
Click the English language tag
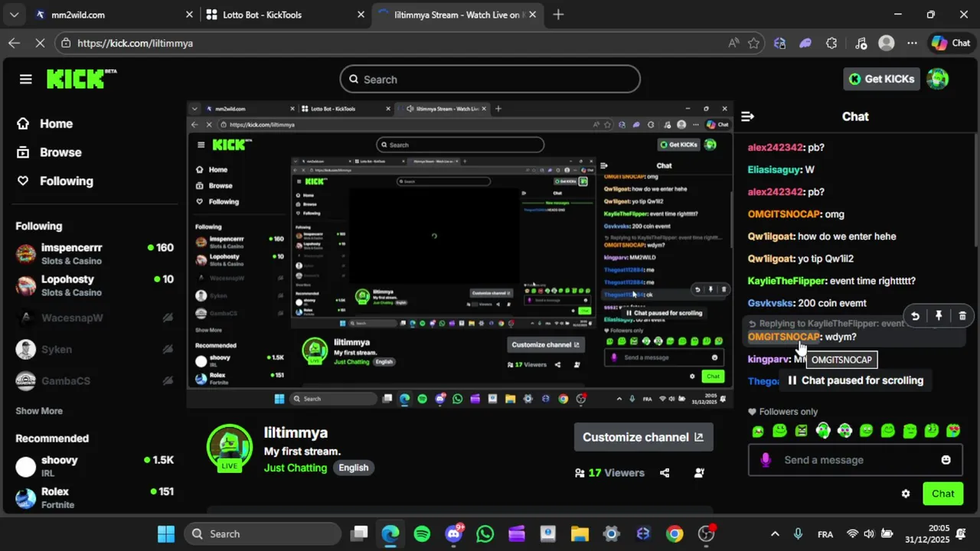353,468
